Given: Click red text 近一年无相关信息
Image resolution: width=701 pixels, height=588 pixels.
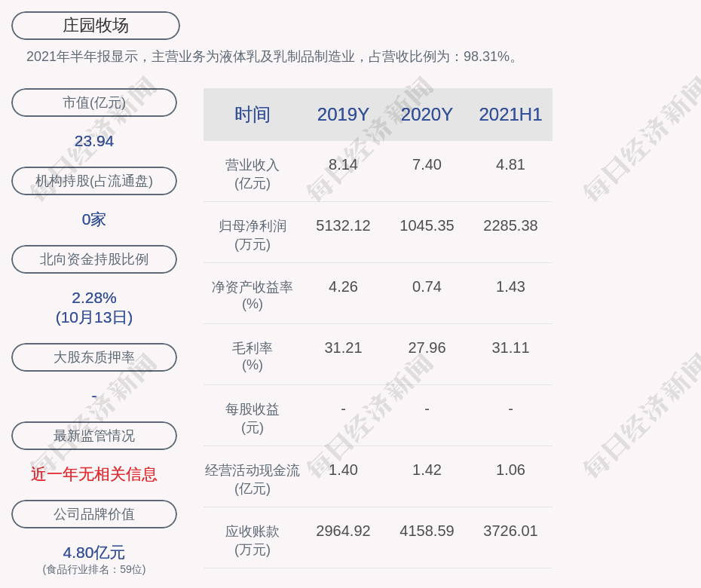Looking at the screenshot, I should (94, 474).
